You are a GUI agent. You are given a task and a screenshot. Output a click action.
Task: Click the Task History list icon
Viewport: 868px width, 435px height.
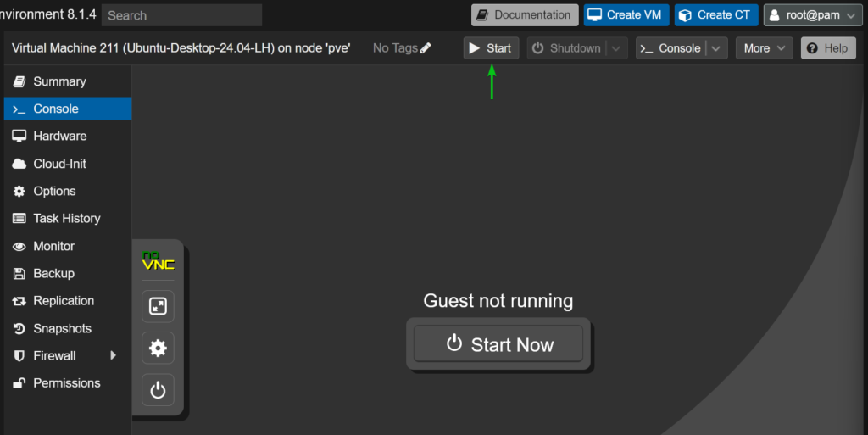19,219
